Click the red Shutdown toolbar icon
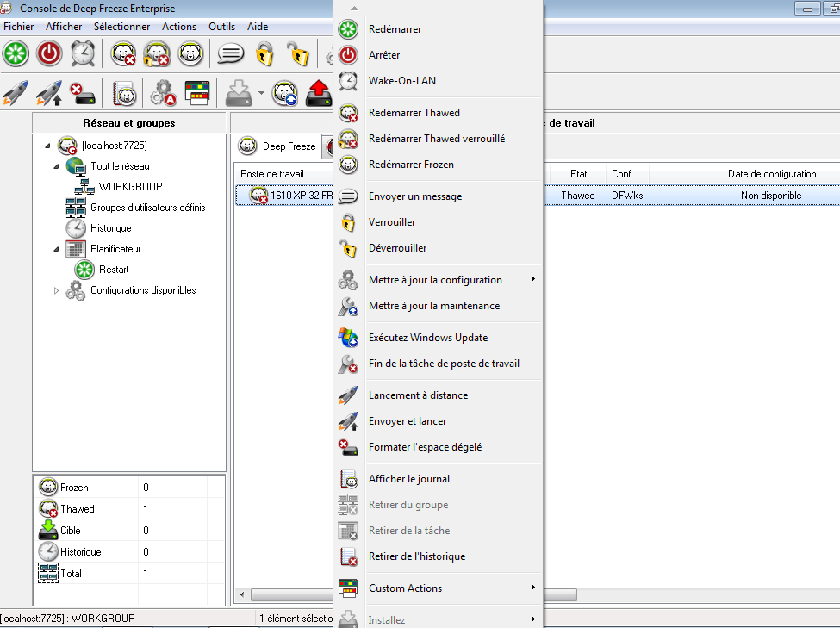The height and width of the screenshot is (628, 840). click(49, 53)
